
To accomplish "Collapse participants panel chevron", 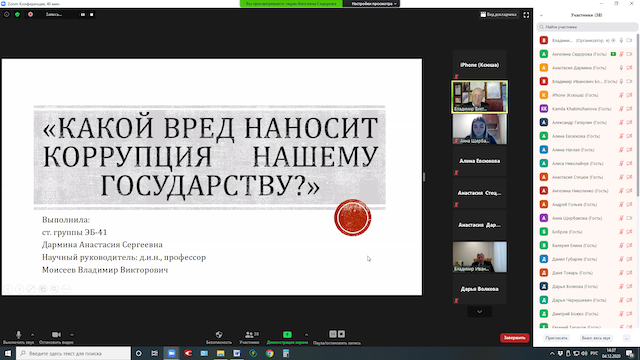I will (x=541, y=15).
